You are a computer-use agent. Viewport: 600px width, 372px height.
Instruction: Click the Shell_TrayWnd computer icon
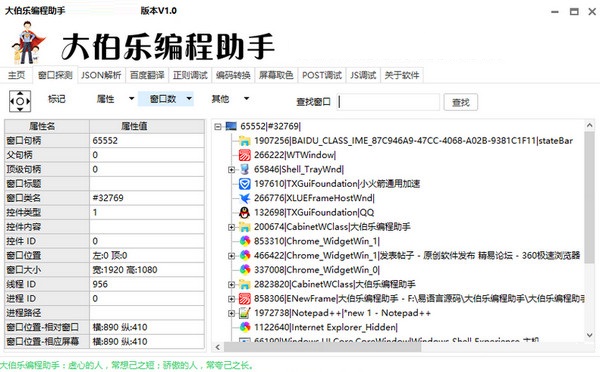[x=245, y=169]
